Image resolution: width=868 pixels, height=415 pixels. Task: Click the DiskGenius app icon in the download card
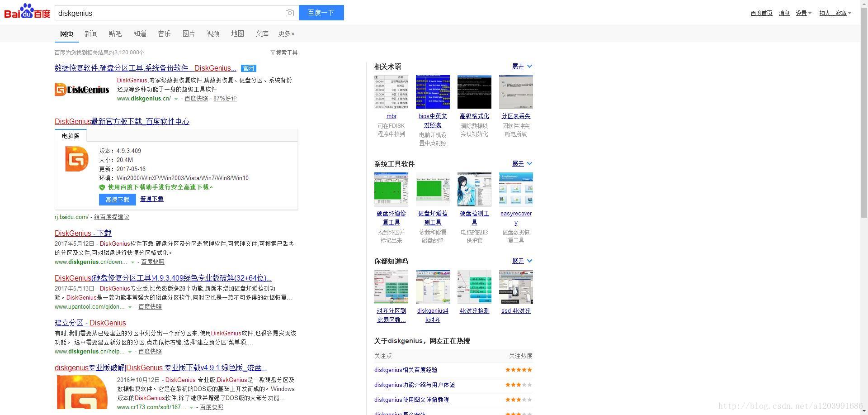pyautogui.click(x=75, y=159)
